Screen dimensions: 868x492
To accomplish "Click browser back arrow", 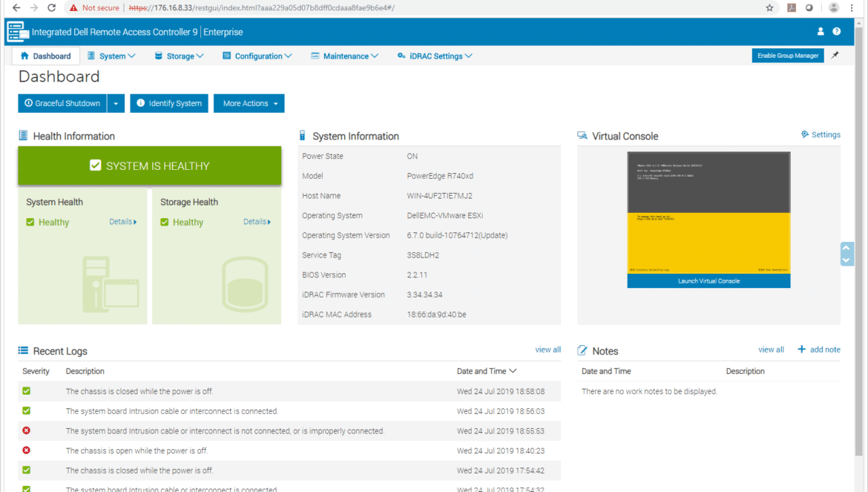I will 16,7.
